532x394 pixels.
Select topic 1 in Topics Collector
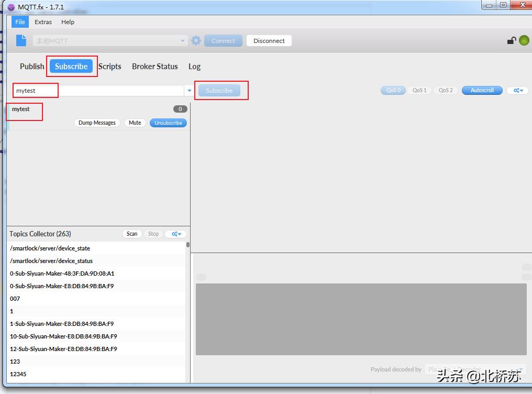96,311
